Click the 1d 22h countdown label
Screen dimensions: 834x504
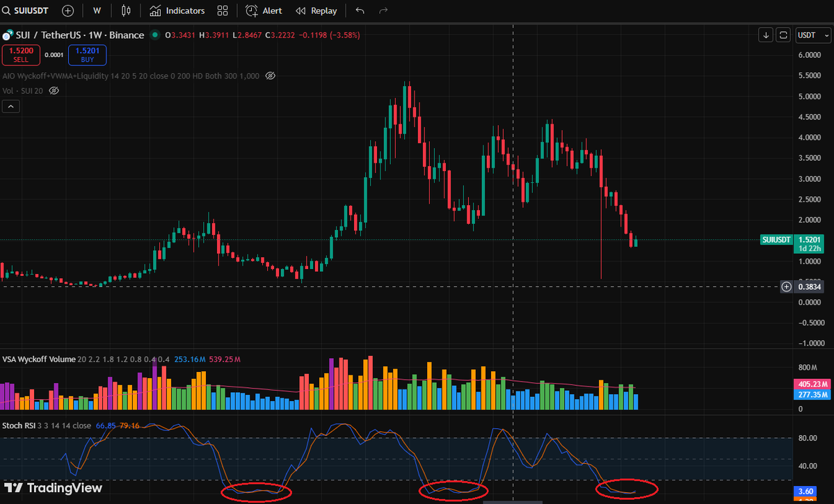[808, 248]
